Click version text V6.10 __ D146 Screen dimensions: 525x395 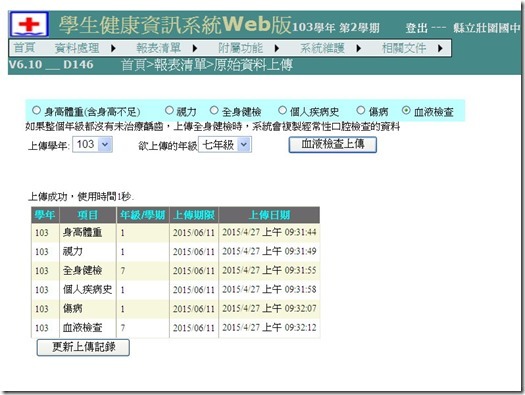point(51,65)
